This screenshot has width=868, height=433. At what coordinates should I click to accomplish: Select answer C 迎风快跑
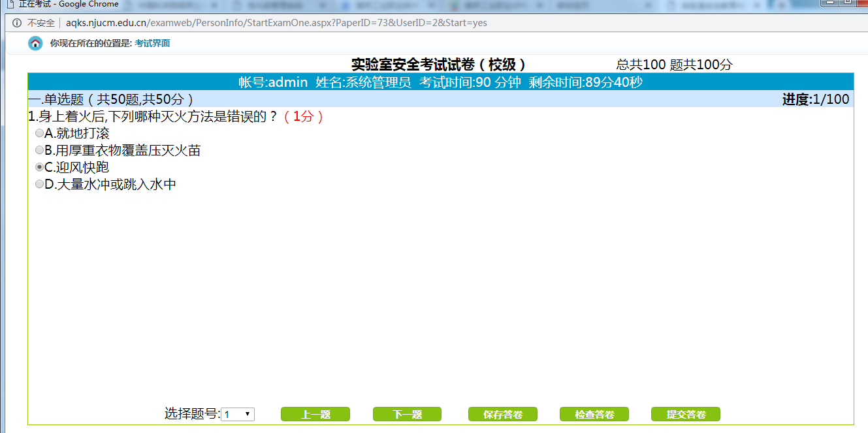(39, 167)
